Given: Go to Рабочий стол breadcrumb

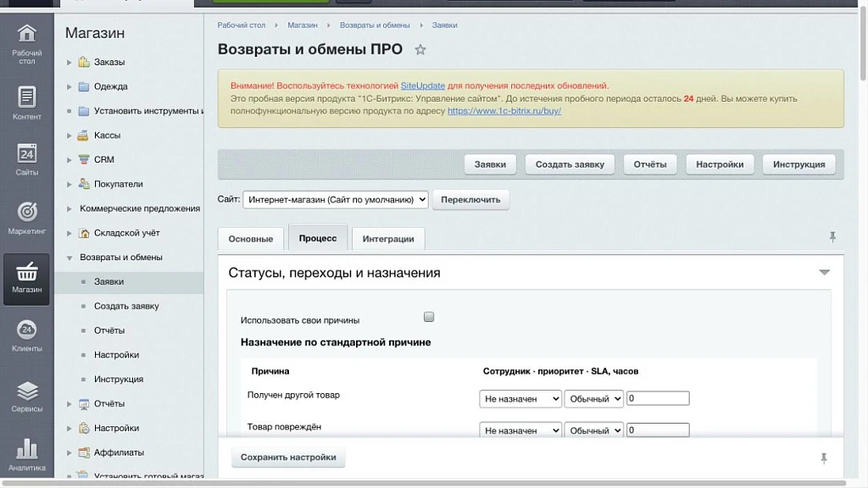Looking at the screenshot, I should [x=242, y=25].
